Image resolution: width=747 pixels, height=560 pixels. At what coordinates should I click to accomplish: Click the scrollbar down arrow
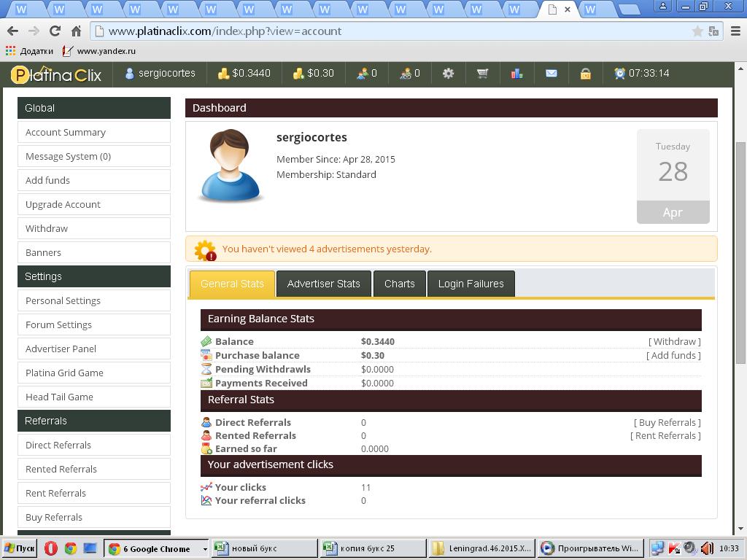coord(740,529)
